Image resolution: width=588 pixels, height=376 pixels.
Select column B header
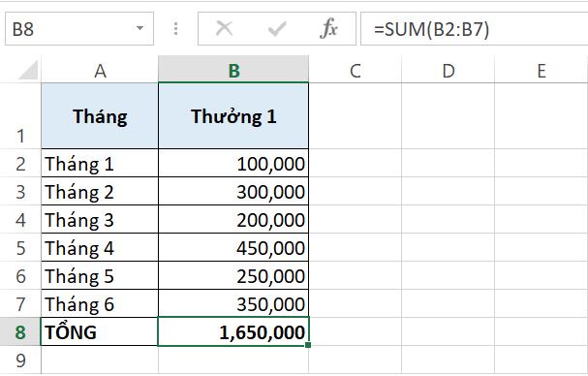pos(233,70)
